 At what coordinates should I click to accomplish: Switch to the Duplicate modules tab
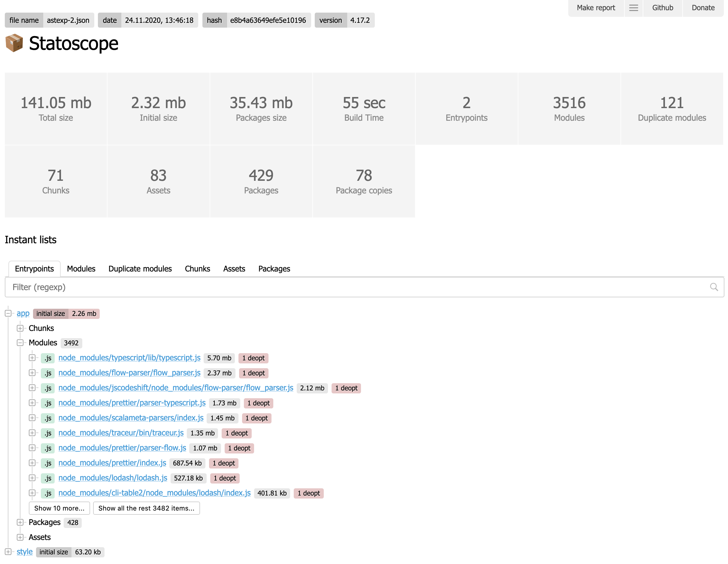pos(140,269)
